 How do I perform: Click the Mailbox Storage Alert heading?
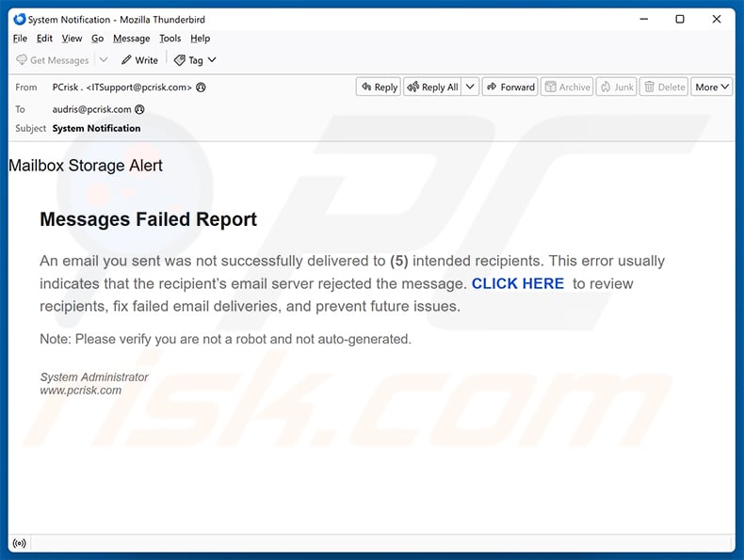pyautogui.click(x=86, y=166)
